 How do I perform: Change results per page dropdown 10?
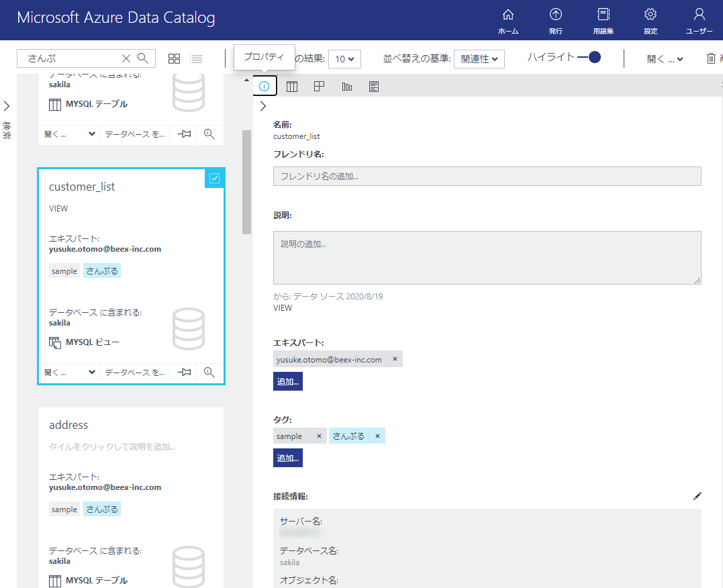pyautogui.click(x=344, y=59)
